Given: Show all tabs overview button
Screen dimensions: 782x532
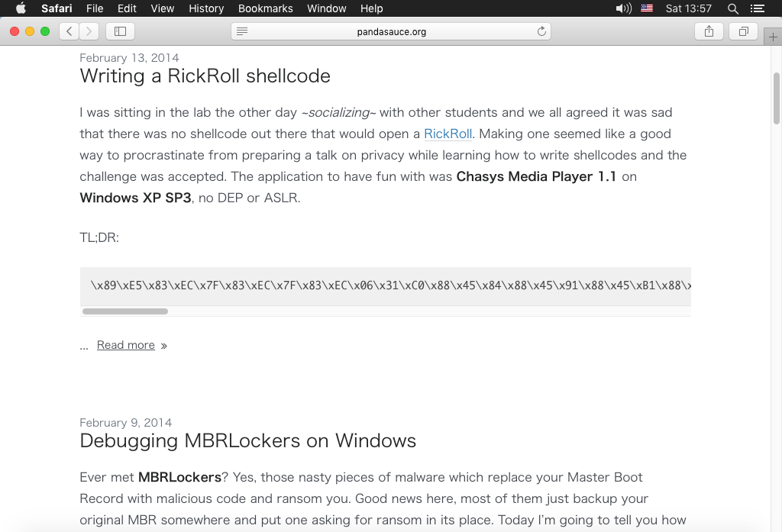Looking at the screenshot, I should (743, 31).
